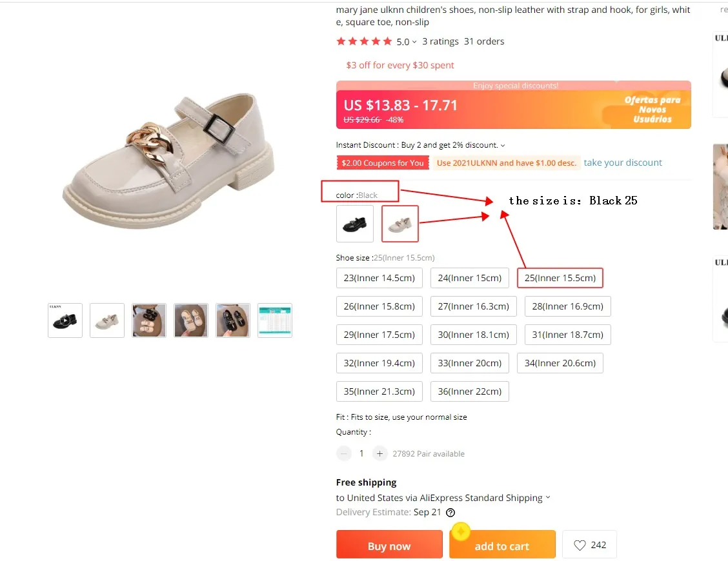Expand AliExpress Standard Shipping options
The image size is (728, 561).
click(548, 498)
